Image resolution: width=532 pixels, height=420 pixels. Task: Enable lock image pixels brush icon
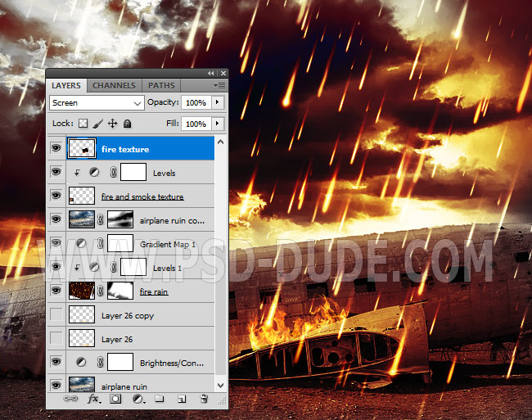97,124
